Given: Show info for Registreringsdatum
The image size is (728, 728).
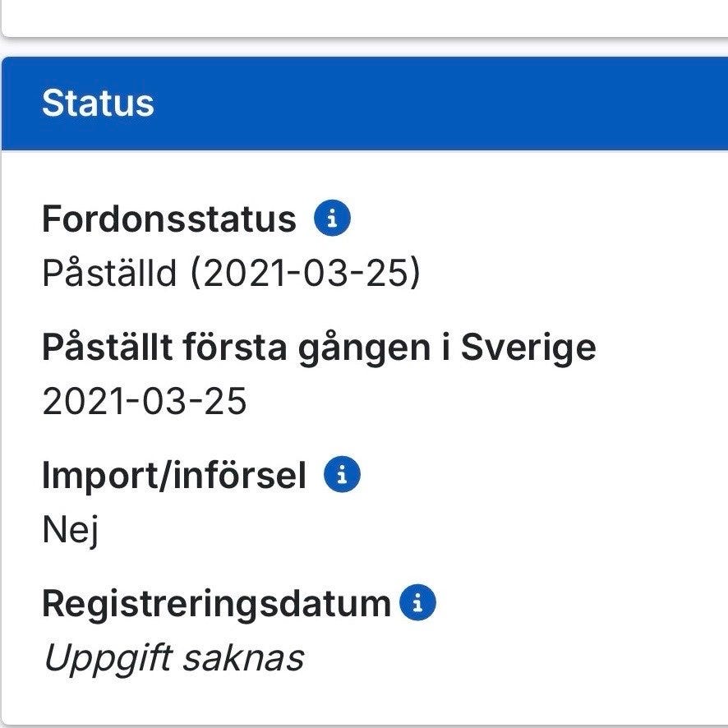Looking at the screenshot, I should click(x=417, y=602).
